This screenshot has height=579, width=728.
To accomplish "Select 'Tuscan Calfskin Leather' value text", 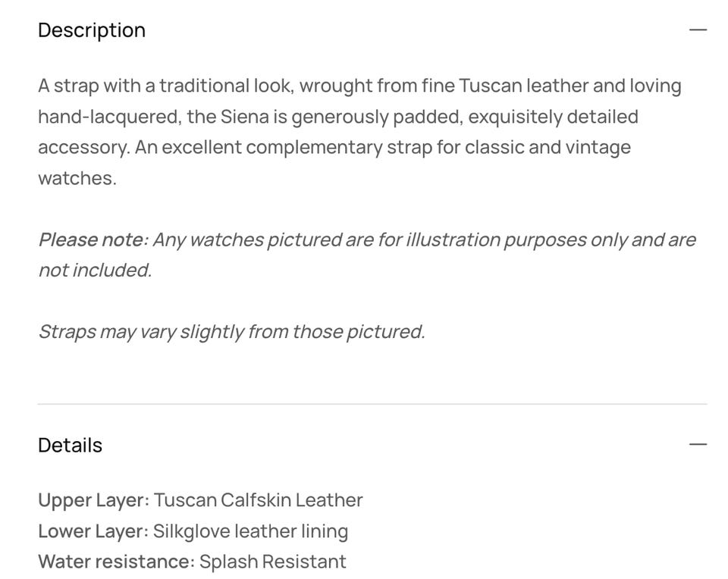I will (258, 500).
